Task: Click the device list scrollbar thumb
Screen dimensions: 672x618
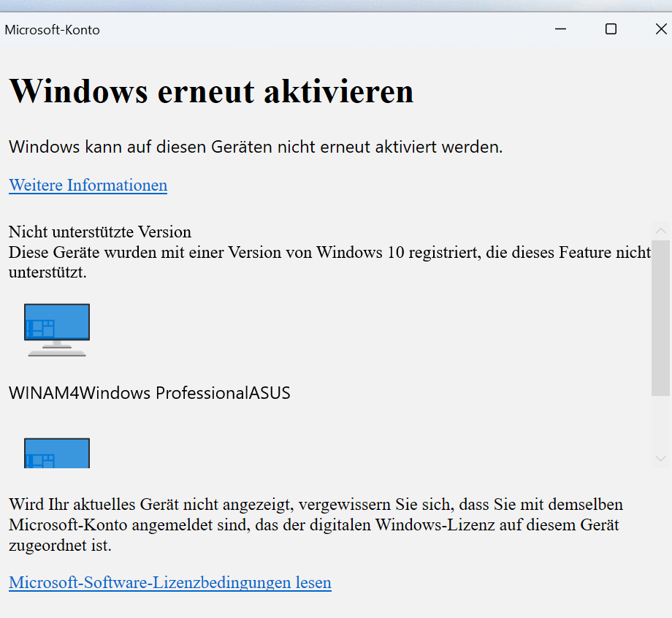Action: [660, 318]
